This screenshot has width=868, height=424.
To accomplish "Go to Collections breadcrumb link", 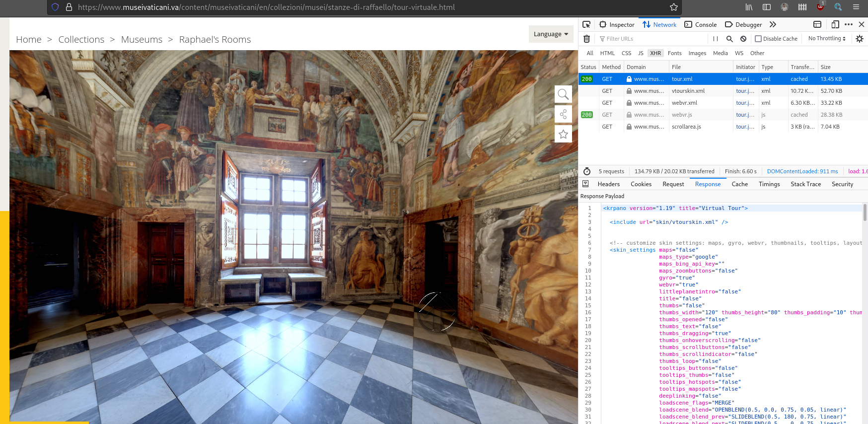I will [x=81, y=39].
